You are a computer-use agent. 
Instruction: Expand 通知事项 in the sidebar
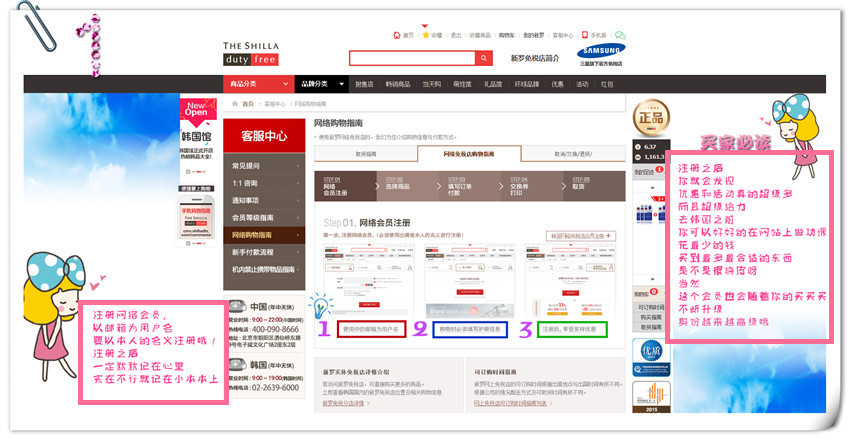click(x=264, y=200)
